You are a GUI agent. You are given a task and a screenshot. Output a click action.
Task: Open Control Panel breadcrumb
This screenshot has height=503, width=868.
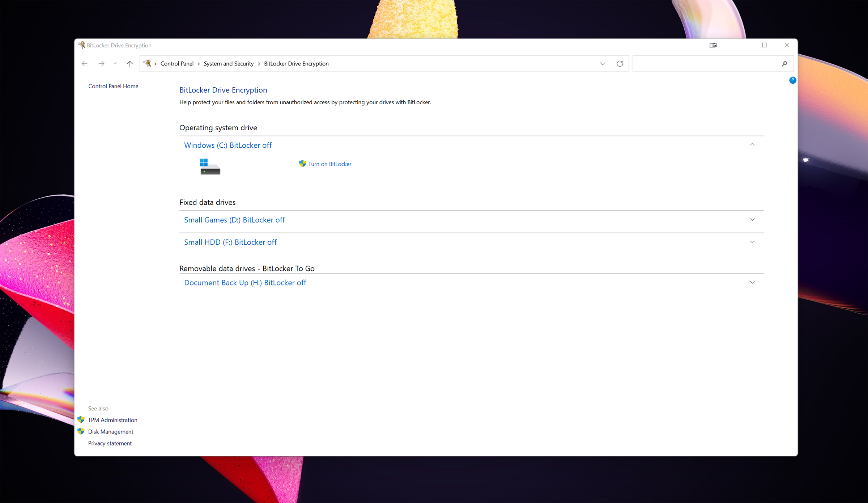(x=177, y=64)
